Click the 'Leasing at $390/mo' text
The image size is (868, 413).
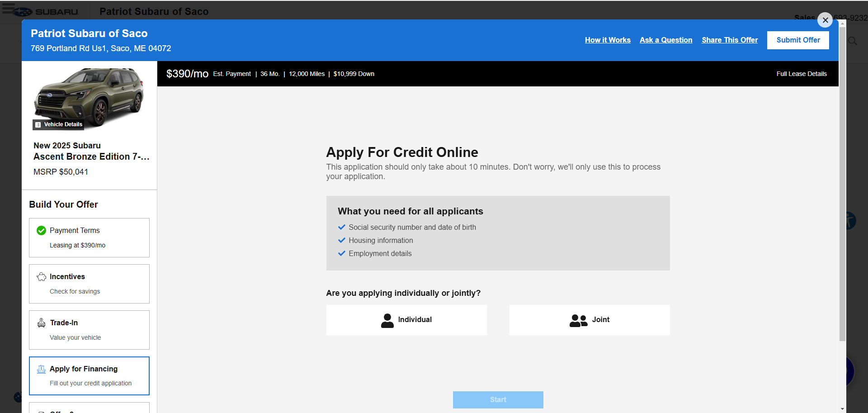pyautogui.click(x=77, y=245)
